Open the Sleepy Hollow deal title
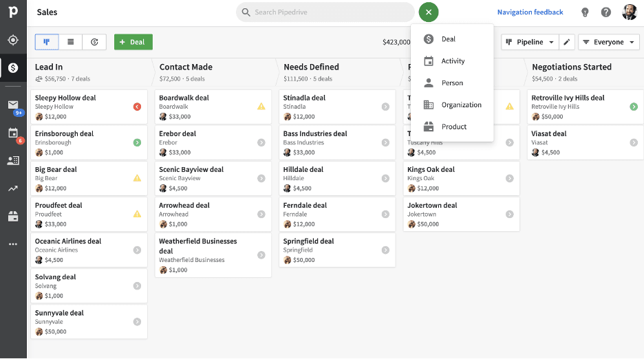Viewport: 644px width, 359px height. pyautogui.click(x=65, y=98)
